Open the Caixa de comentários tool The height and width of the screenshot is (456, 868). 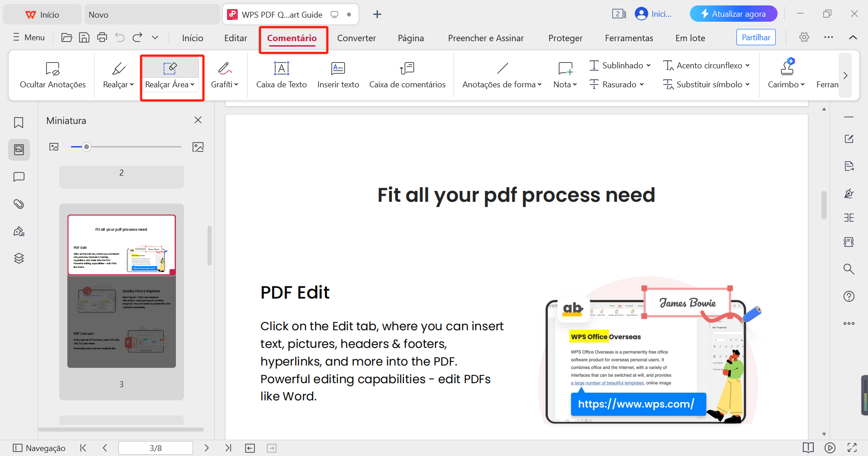pos(406,75)
